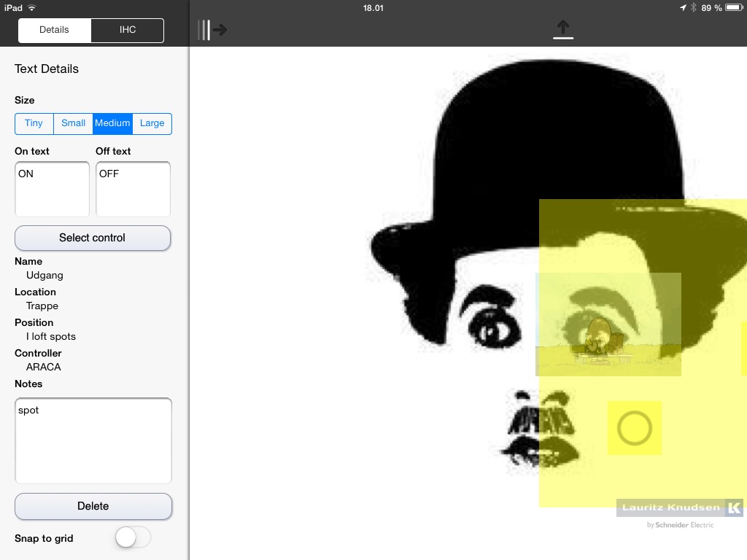This screenshot has width=747, height=560.
Task: Open the Select control button
Action: point(93,238)
